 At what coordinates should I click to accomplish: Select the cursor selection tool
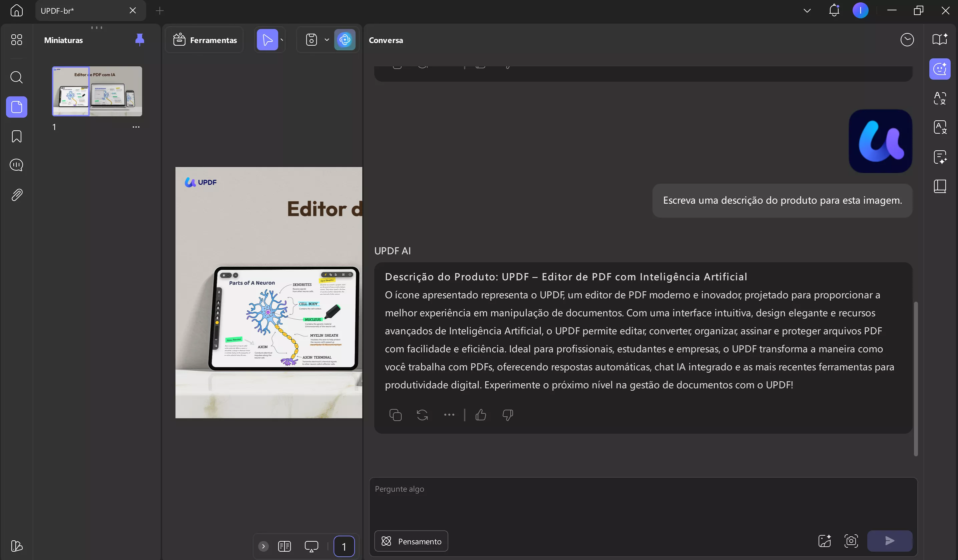[267, 40]
